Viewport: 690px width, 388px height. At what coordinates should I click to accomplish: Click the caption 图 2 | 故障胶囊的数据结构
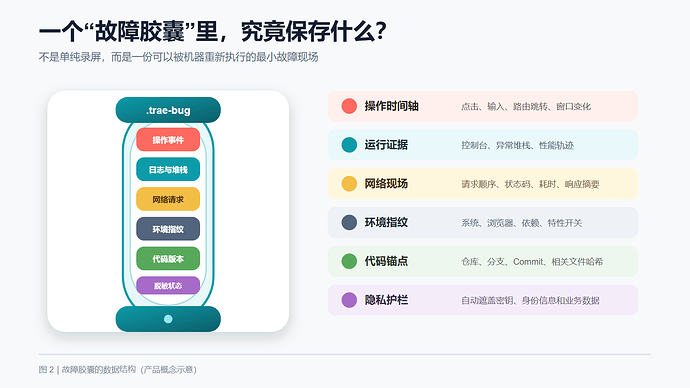(117, 370)
